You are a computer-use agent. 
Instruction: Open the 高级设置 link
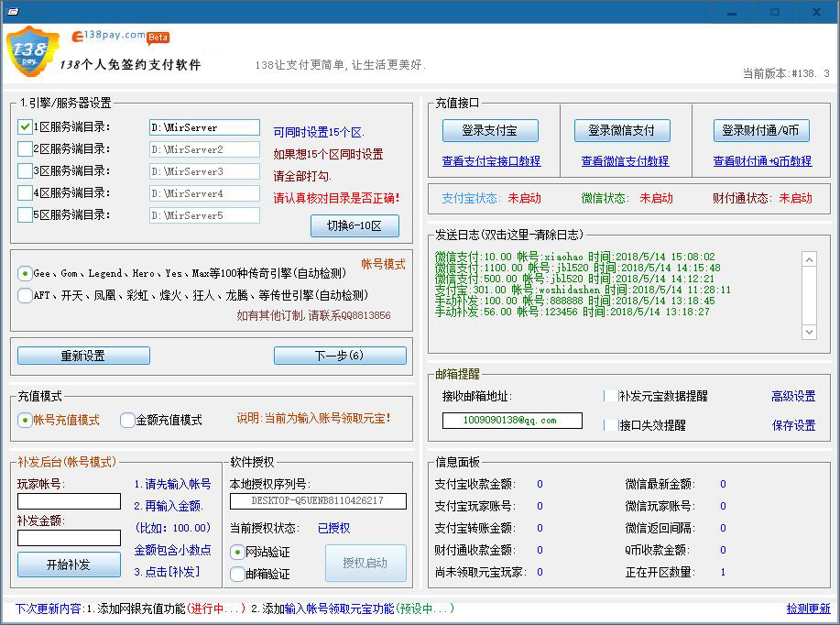coord(792,396)
